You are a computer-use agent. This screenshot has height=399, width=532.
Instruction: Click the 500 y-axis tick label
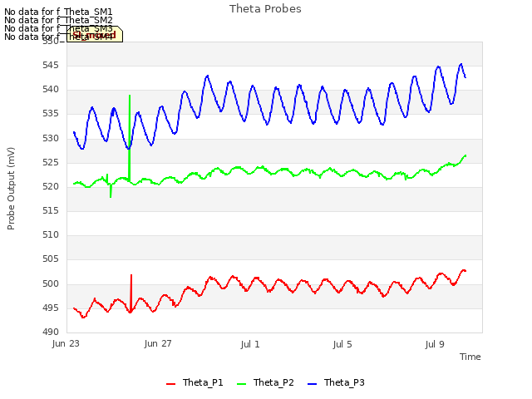[51, 283]
